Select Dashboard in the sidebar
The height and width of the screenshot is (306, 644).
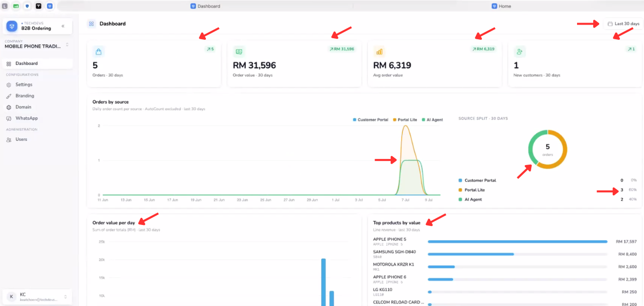click(x=38, y=63)
